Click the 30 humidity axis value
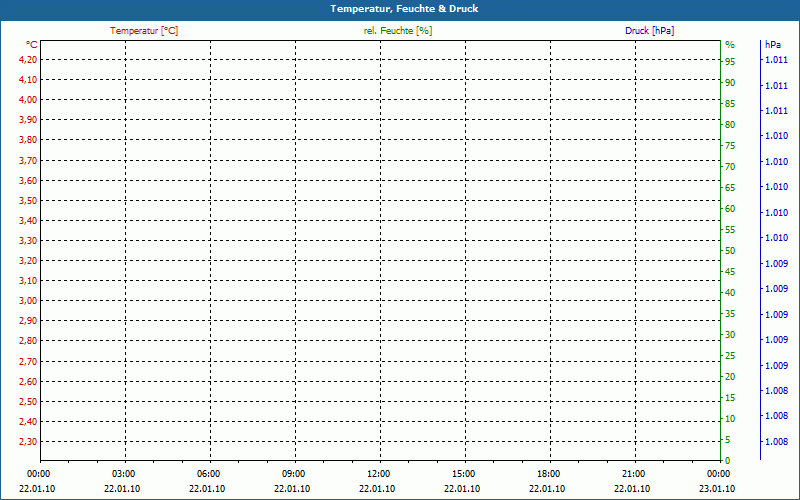Viewport: 800px width, 500px height. point(730,335)
